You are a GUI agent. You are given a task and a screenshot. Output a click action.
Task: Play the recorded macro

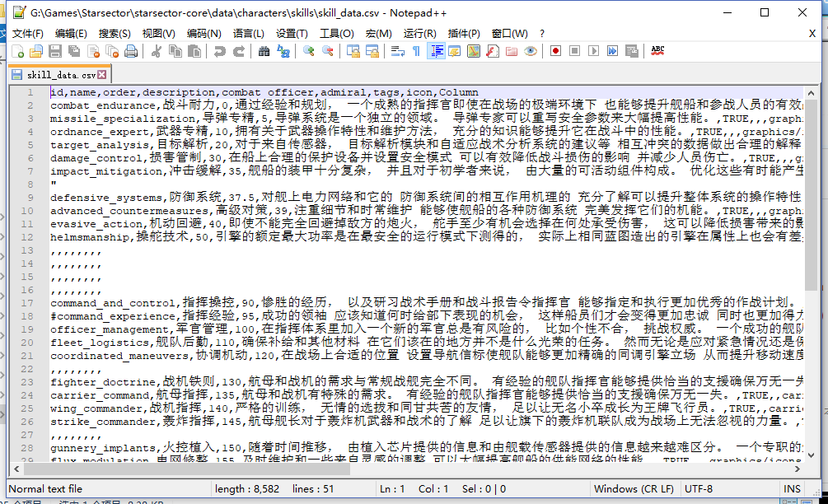595,50
